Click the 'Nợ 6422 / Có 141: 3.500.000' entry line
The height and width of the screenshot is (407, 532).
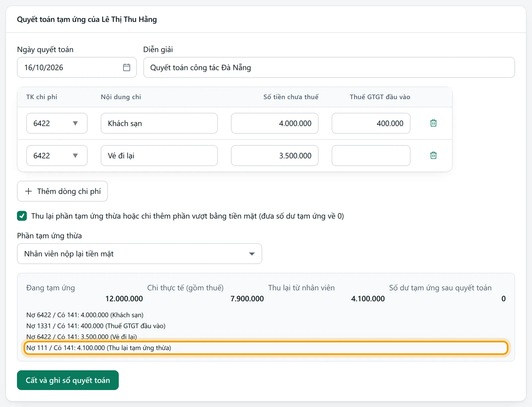[82, 337]
